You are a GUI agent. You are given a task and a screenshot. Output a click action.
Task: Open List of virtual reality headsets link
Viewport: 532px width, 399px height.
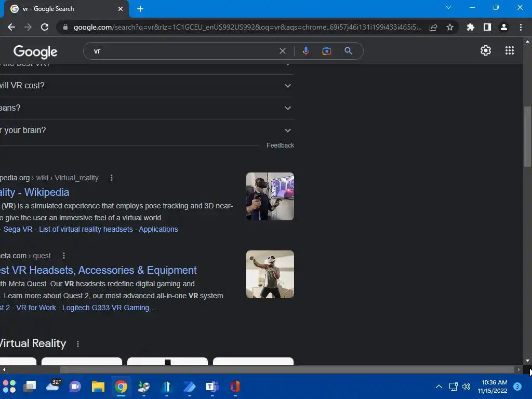point(86,229)
